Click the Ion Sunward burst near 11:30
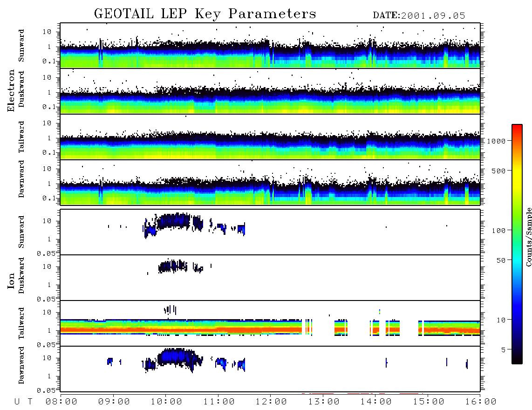This screenshot has height=410, width=532. 241,229
